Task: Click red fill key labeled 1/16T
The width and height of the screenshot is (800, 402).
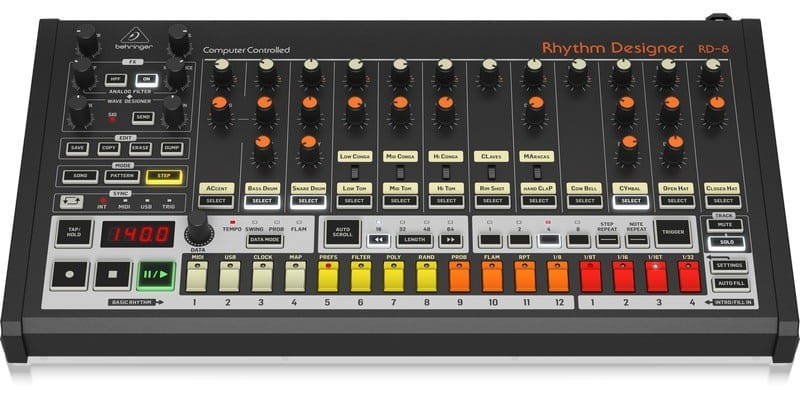Action: click(x=657, y=276)
